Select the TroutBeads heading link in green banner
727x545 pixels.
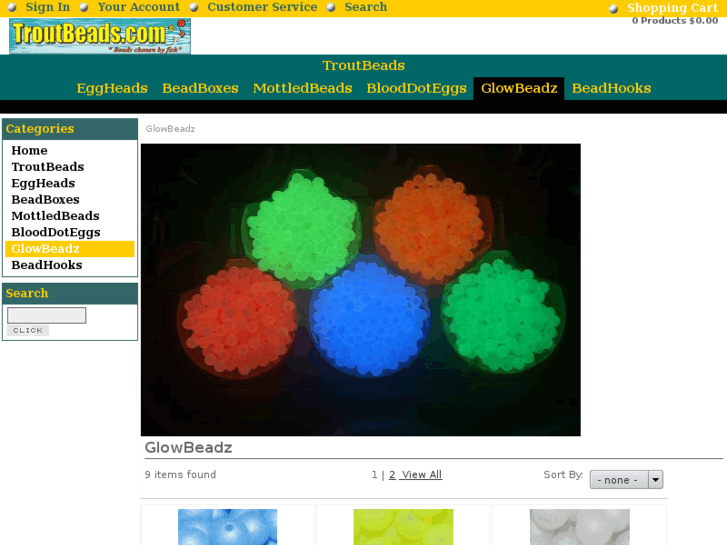click(x=364, y=65)
